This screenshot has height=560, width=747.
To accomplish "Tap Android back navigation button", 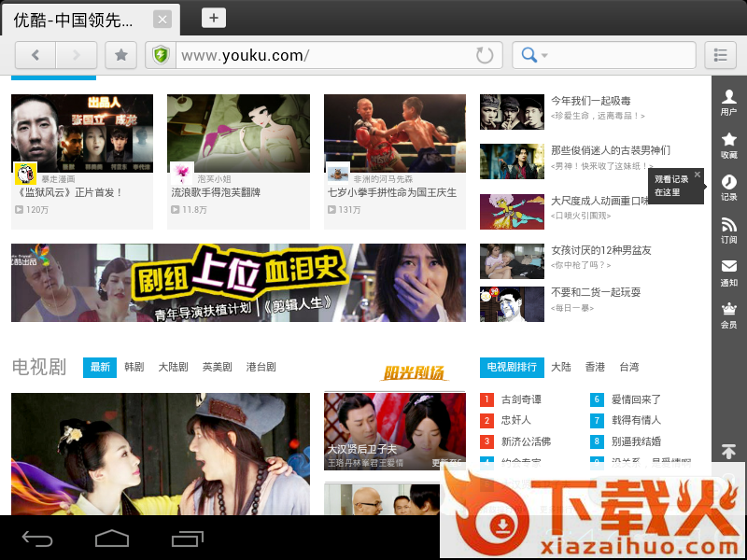I will click(37, 539).
